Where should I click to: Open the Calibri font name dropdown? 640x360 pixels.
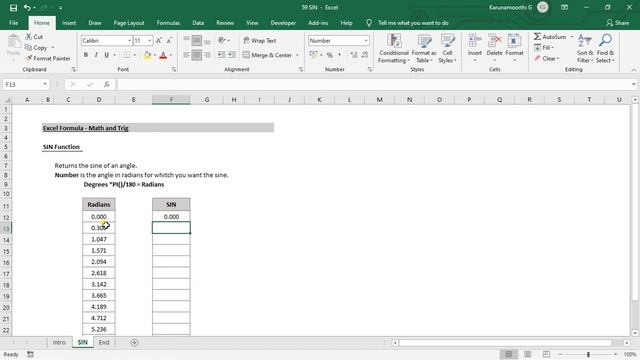[x=129, y=40]
